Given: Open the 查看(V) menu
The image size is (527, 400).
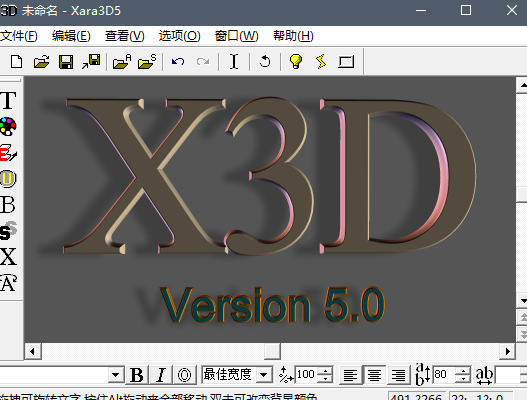Looking at the screenshot, I should [x=125, y=36].
